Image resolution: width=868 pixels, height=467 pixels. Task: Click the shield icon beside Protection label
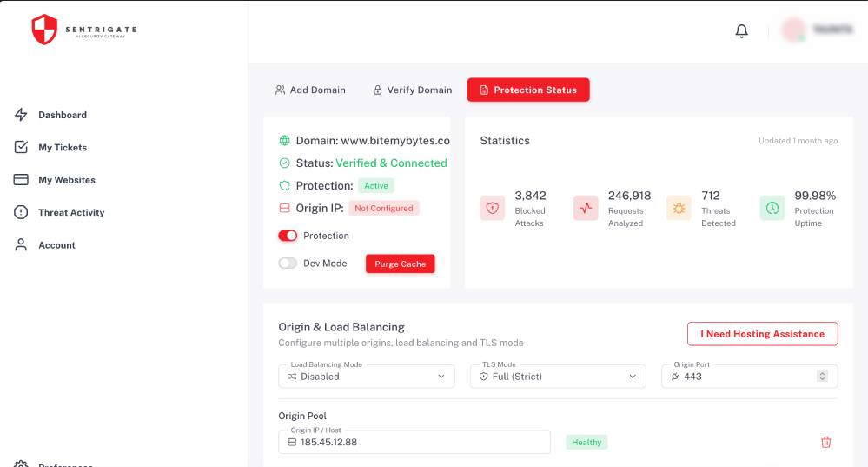tap(284, 185)
